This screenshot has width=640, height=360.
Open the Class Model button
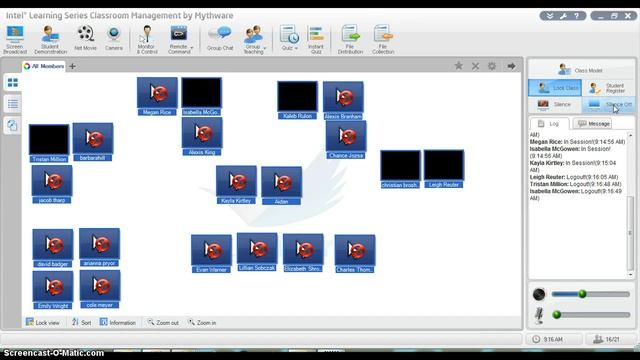click(581, 70)
